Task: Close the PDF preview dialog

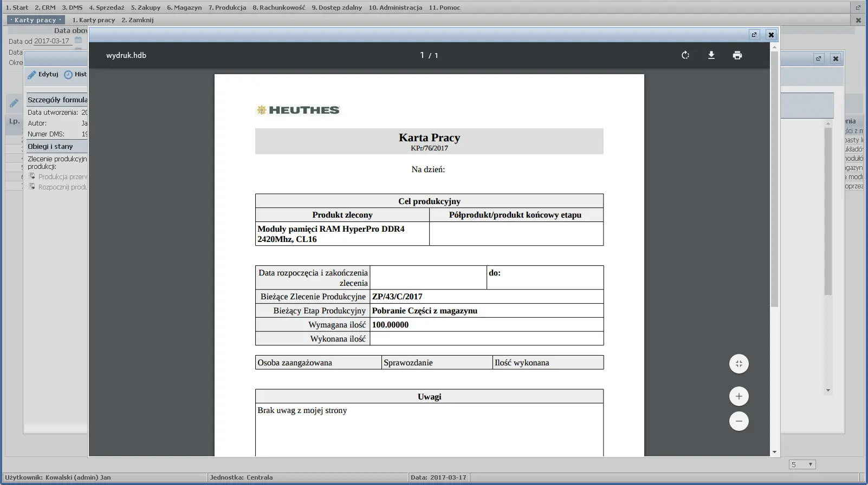Action: pyautogui.click(x=771, y=35)
